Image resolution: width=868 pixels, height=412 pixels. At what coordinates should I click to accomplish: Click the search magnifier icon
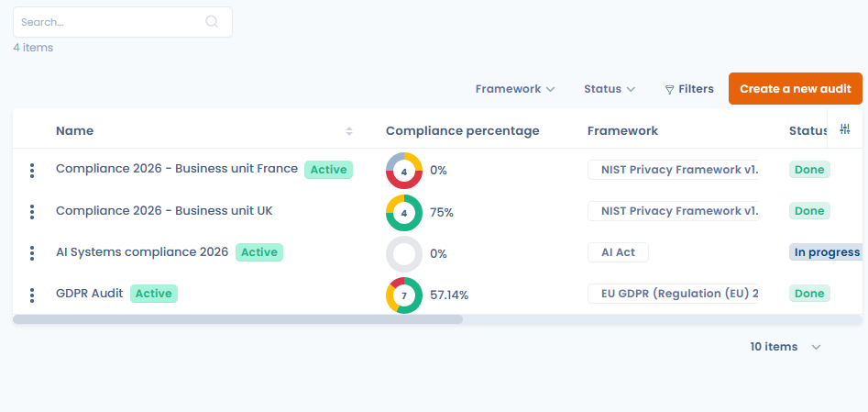coord(212,22)
